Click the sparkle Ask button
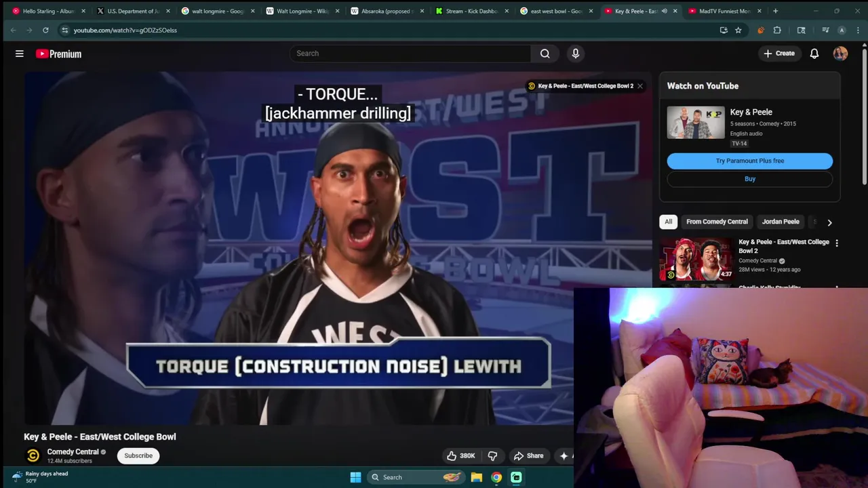The height and width of the screenshot is (488, 868). coord(564,456)
